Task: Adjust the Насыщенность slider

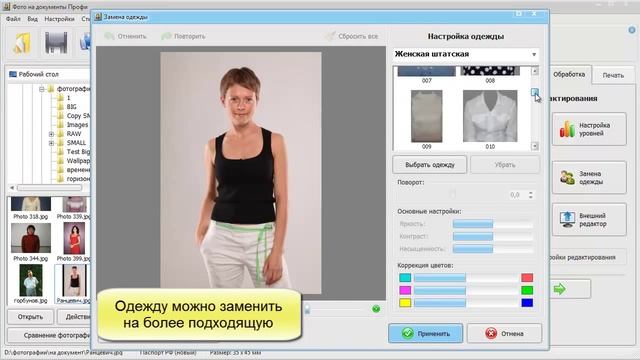Action: pyautogui.click(x=493, y=249)
